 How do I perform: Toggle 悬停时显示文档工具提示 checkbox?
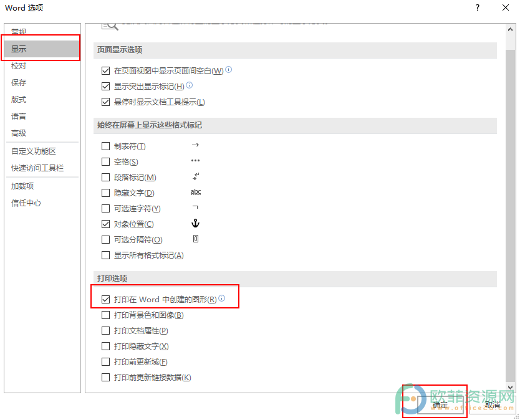[105, 102]
